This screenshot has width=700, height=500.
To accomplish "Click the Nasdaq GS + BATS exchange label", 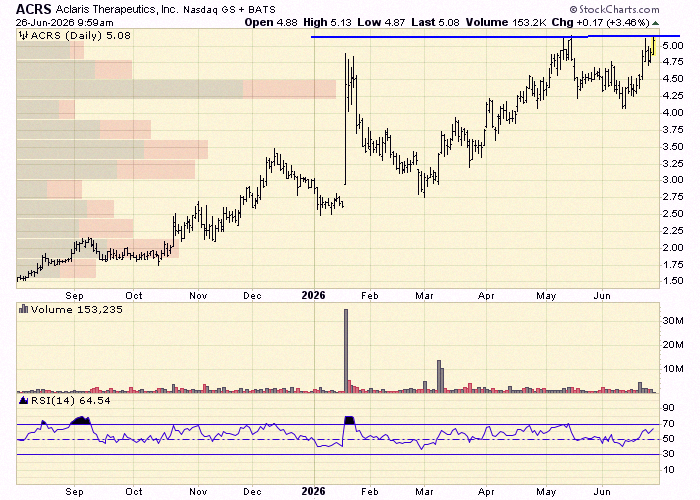I will (229, 9).
